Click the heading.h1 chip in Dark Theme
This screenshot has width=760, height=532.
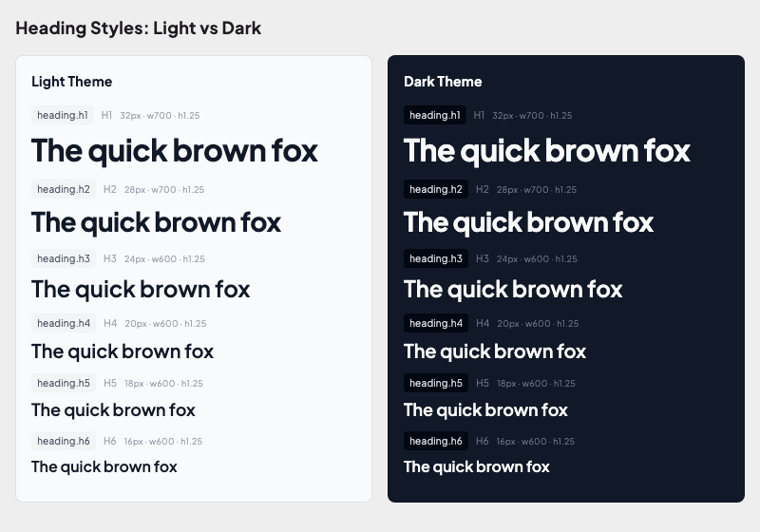435,115
